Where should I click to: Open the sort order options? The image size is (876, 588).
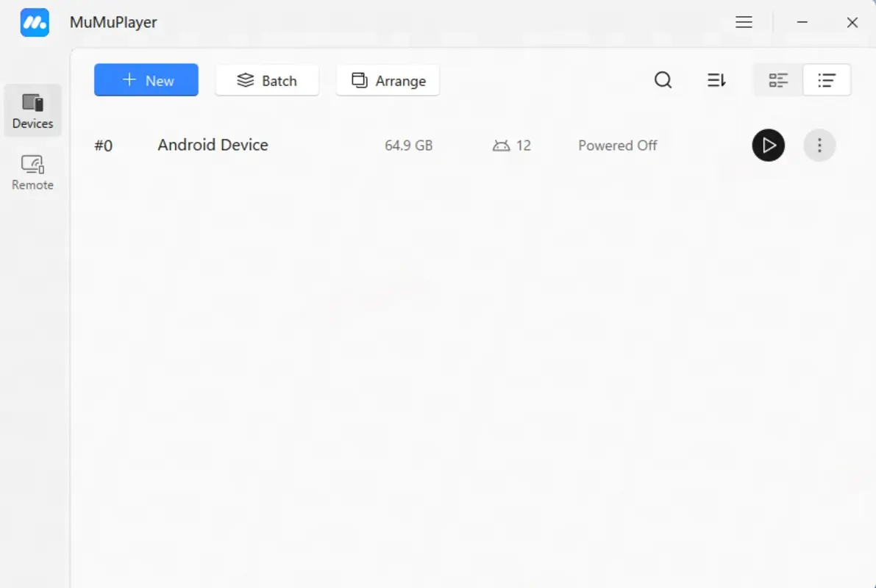click(716, 80)
